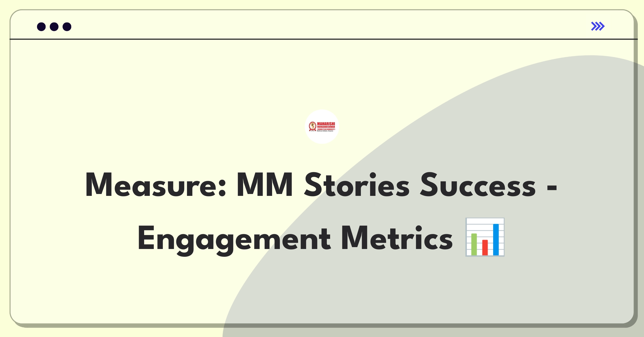This screenshot has width=644, height=337.
Task: Click the Mullana-Ambala, Haryana text in logo
Action: (325, 131)
